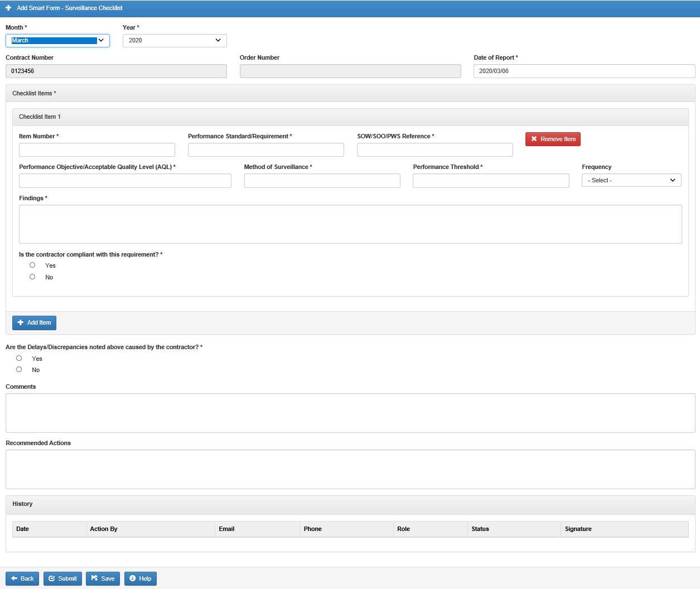Open the Year dropdown
700x589 pixels.
tap(174, 40)
